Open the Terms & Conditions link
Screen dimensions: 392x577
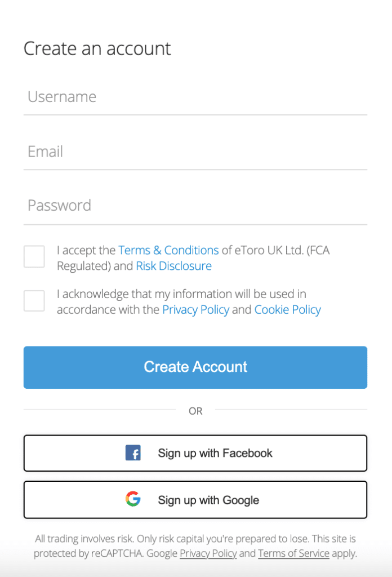(168, 250)
